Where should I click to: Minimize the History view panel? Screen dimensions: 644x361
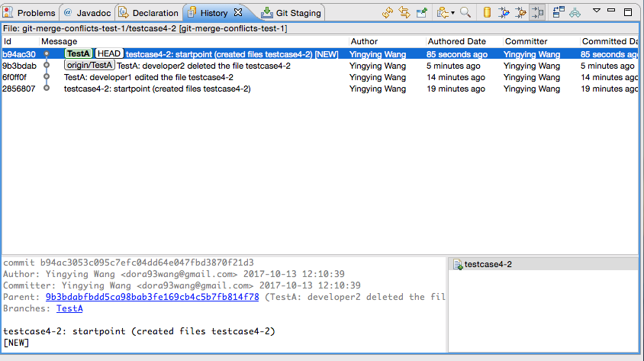pos(611,11)
